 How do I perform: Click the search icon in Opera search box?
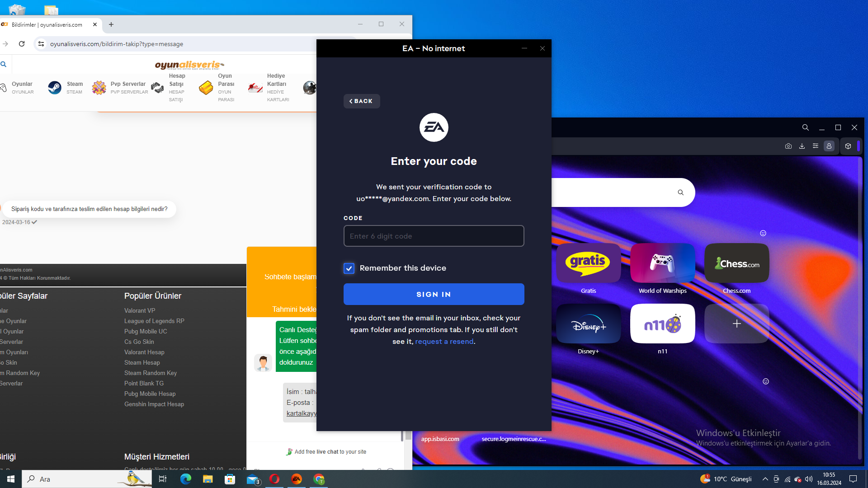(680, 192)
